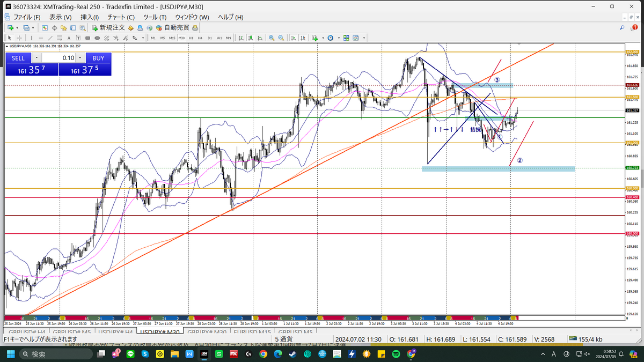644x362 pixels.
Task: Open the 表示 (V) menu
Action: coord(60,17)
